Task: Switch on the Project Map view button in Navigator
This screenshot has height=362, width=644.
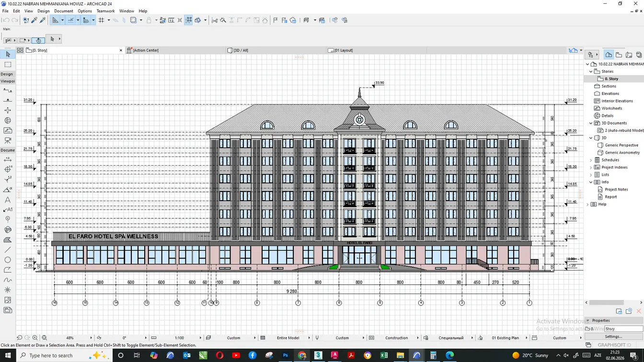Action: pos(609,55)
